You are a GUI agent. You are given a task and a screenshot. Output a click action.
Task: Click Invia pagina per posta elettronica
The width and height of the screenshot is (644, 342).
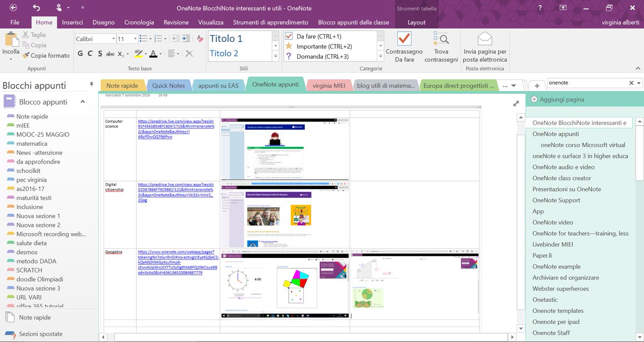(x=485, y=47)
